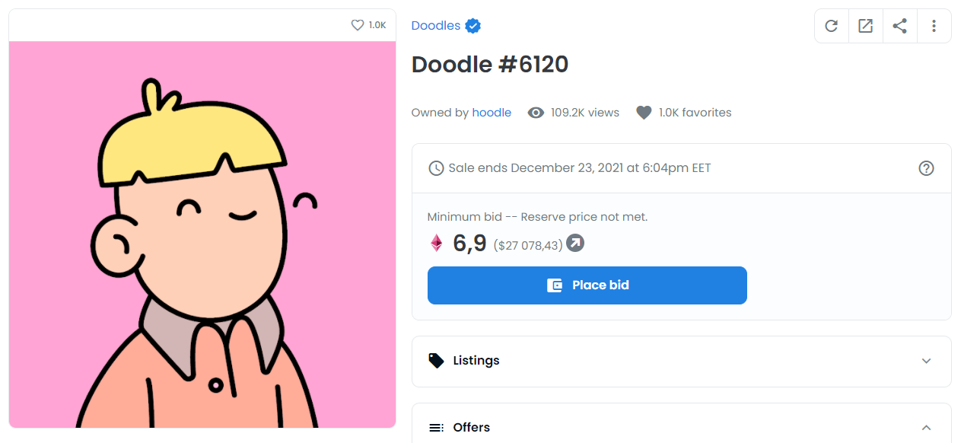This screenshot has width=980, height=443.
Task: Click the Doodle #6120 artwork image
Action: pos(202,234)
